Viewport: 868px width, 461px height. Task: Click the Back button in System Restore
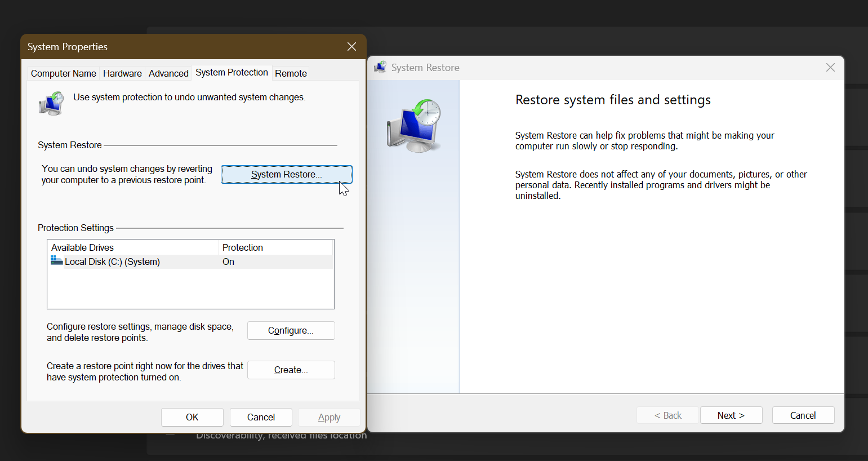pos(667,415)
